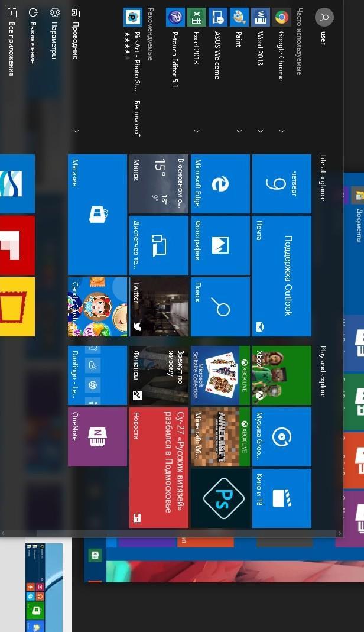Viewport: 364px width, 632px height.
Task: Click the user account avatar
Action: pos(324,17)
